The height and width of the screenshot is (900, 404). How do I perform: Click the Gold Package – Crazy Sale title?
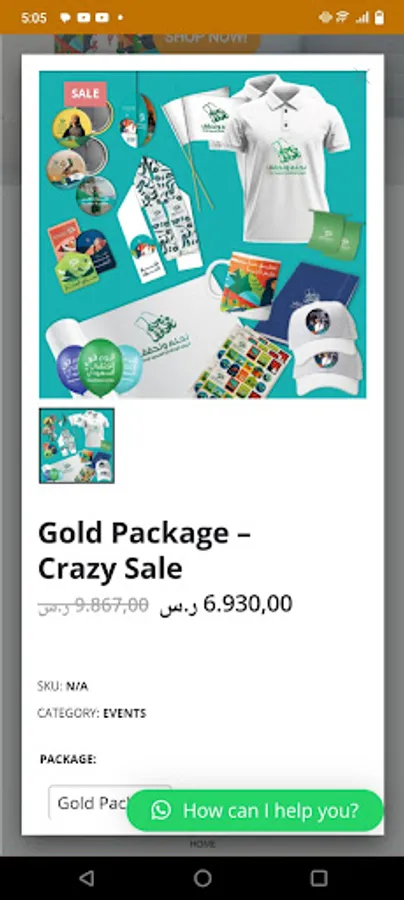coord(144,551)
